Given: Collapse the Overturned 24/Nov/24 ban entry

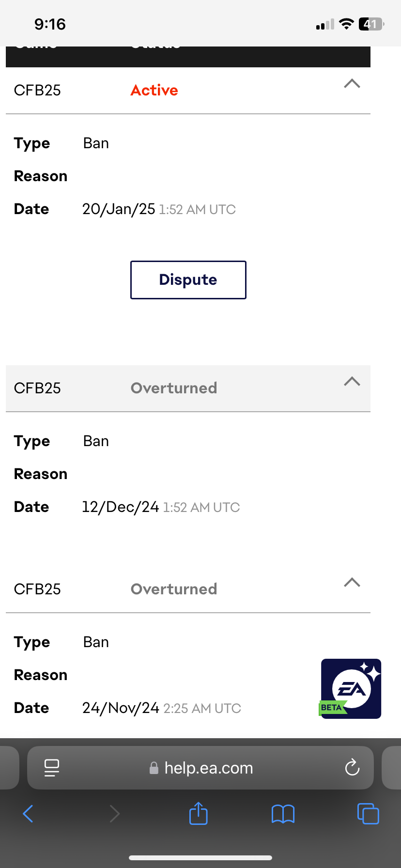Looking at the screenshot, I should (352, 582).
